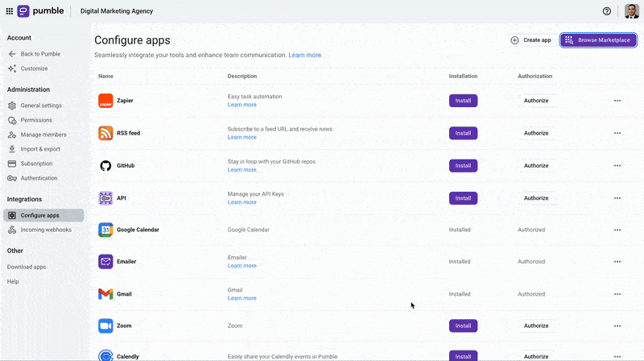Authorize the API app
The height and width of the screenshot is (361, 644).
click(x=536, y=198)
